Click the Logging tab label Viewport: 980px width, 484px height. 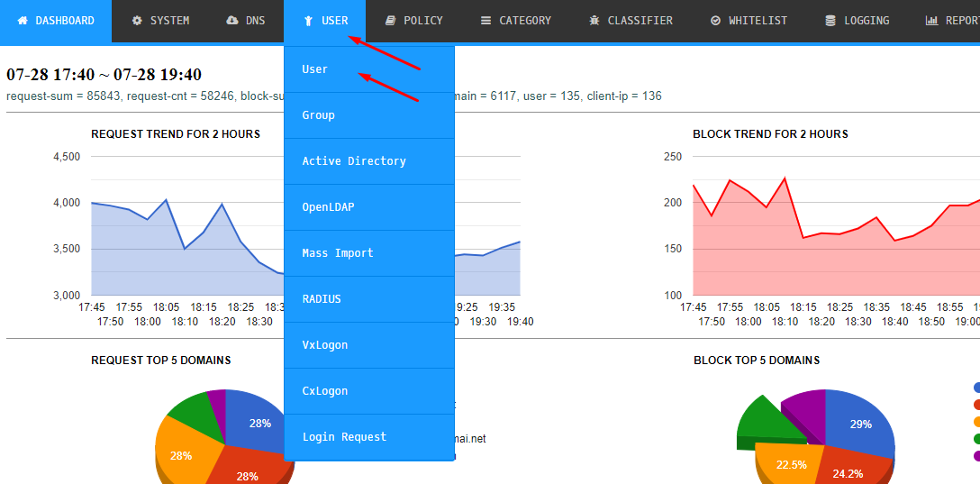click(867, 21)
